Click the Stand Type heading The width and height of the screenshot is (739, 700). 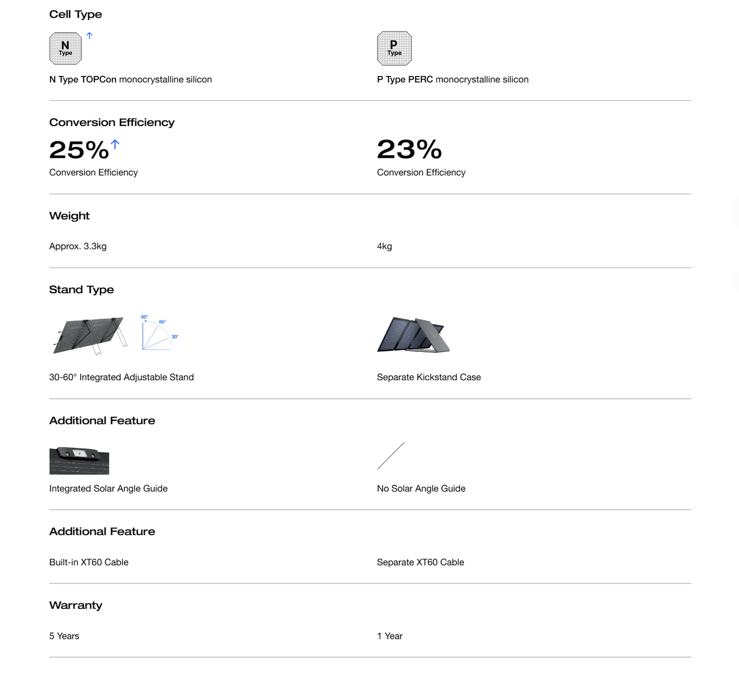tap(81, 290)
